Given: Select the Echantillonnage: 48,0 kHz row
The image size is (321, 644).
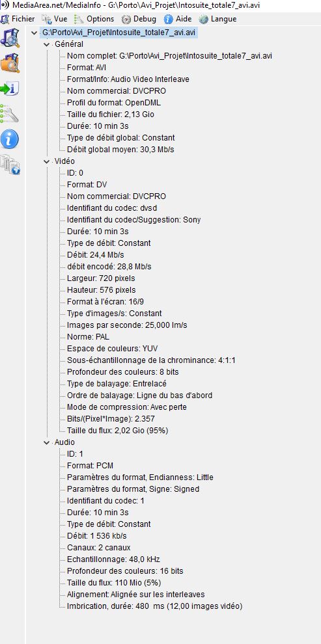Looking at the screenshot, I should pyautogui.click(x=113, y=559).
